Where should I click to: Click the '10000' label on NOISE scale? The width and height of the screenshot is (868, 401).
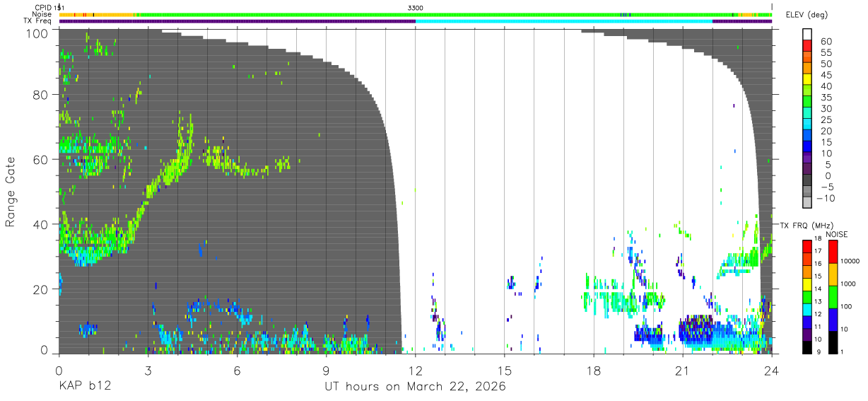coord(850,261)
